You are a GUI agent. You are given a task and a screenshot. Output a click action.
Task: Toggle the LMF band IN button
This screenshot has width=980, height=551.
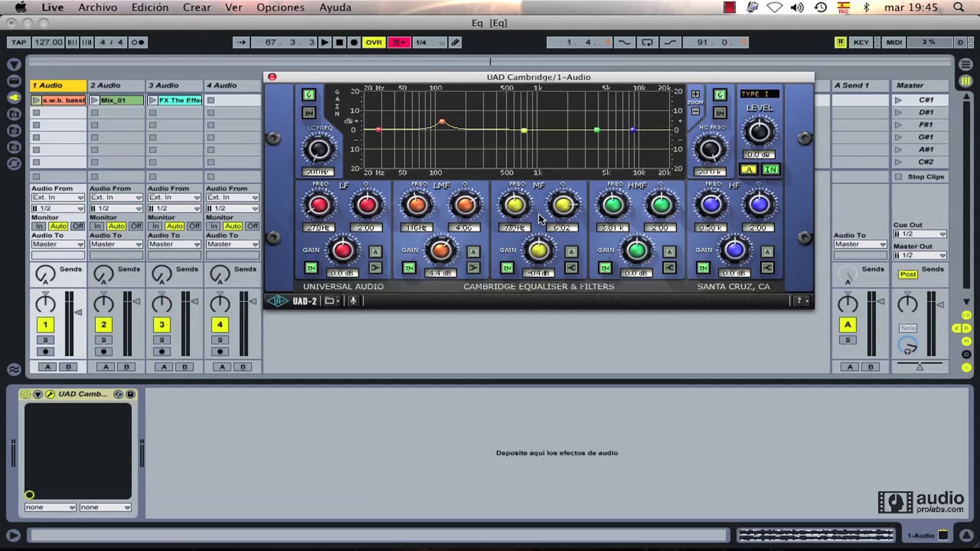(409, 268)
